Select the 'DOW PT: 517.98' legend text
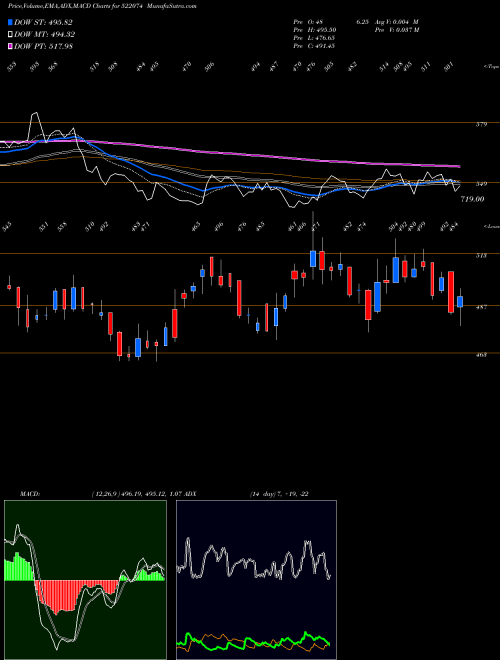500x660 pixels. 43,46
